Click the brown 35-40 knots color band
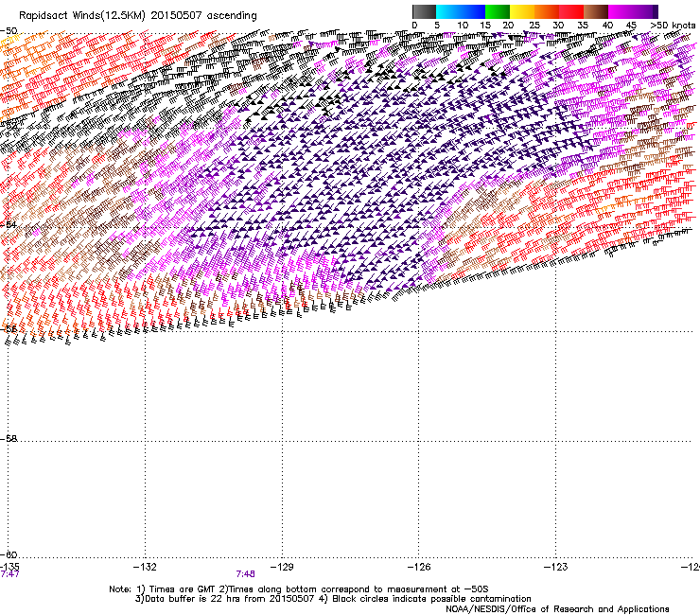700x615 pixels. (x=596, y=11)
